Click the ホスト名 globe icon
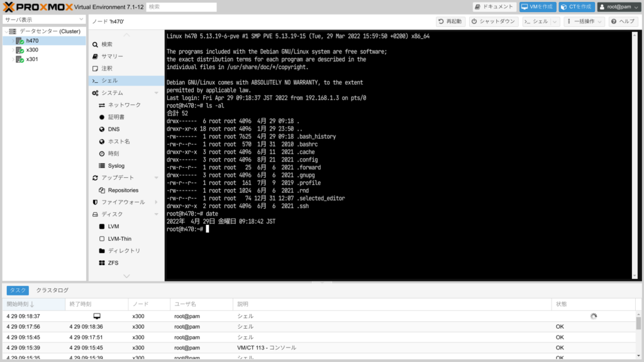 click(102, 141)
